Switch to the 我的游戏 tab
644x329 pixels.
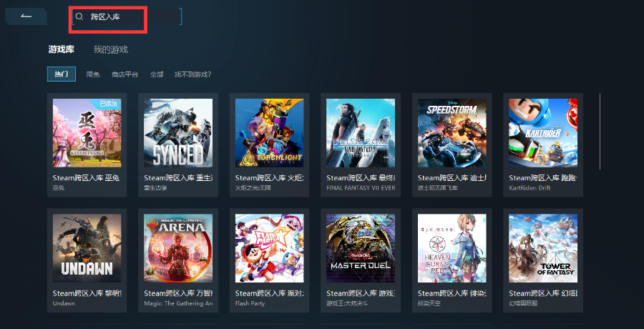[x=110, y=49]
